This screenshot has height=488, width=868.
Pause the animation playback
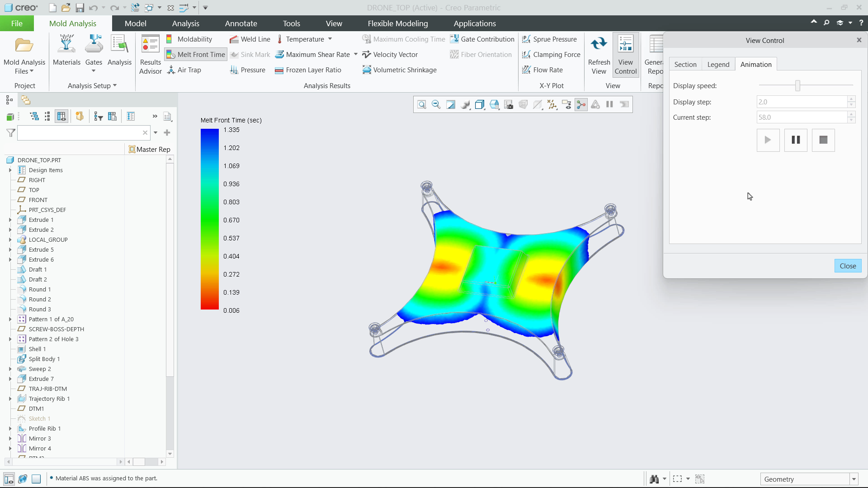tap(796, 140)
